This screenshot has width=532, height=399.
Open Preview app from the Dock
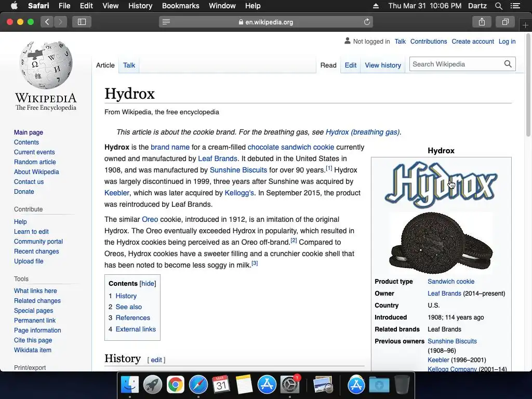tap(323, 385)
